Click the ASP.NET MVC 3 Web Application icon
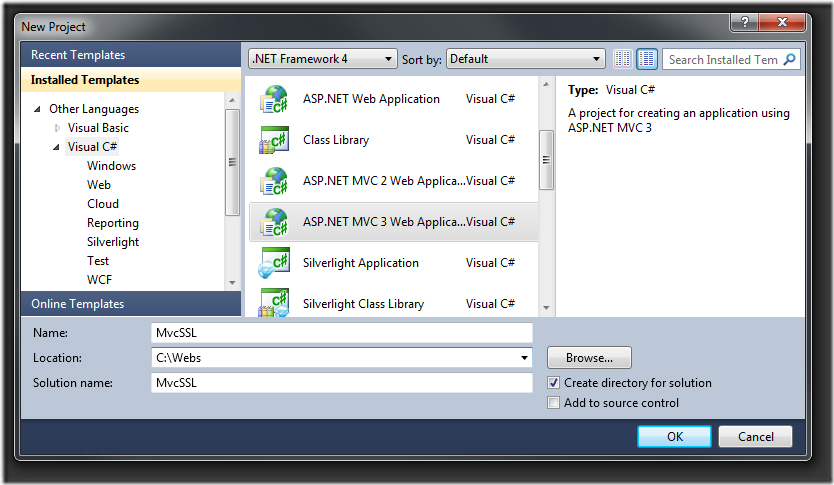This screenshot has height=485, width=834. 274,222
